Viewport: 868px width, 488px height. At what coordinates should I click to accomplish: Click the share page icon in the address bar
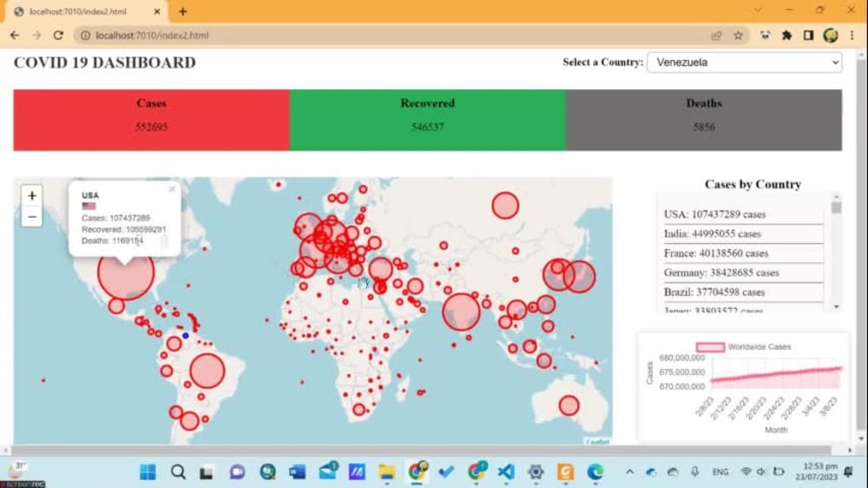[x=716, y=36]
